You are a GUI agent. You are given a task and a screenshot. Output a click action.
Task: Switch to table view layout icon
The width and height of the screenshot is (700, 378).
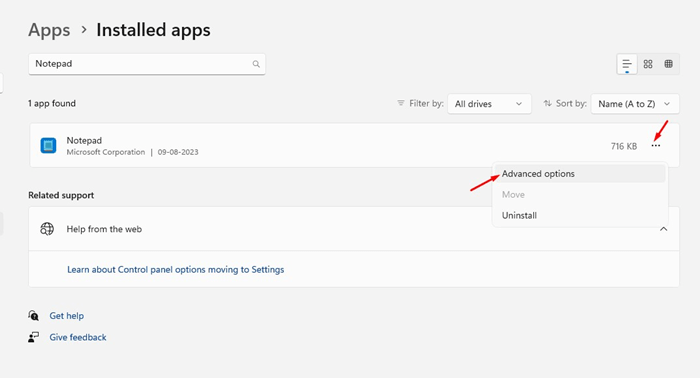coord(668,64)
